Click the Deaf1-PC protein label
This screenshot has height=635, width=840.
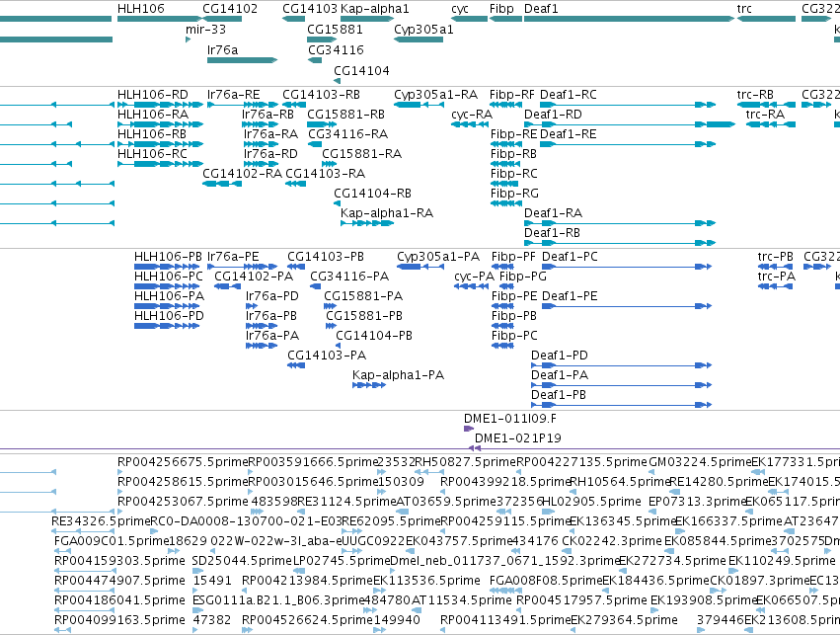570,256
